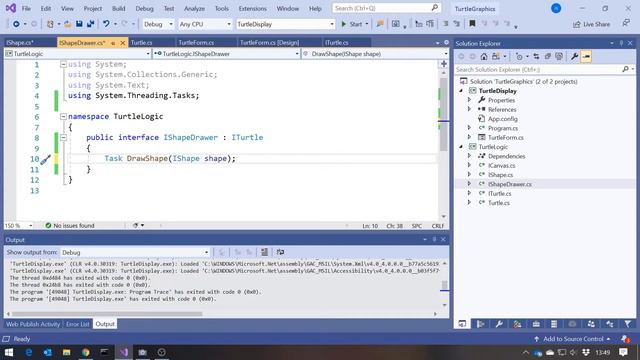Click the user account avatar icon

click(556, 8)
